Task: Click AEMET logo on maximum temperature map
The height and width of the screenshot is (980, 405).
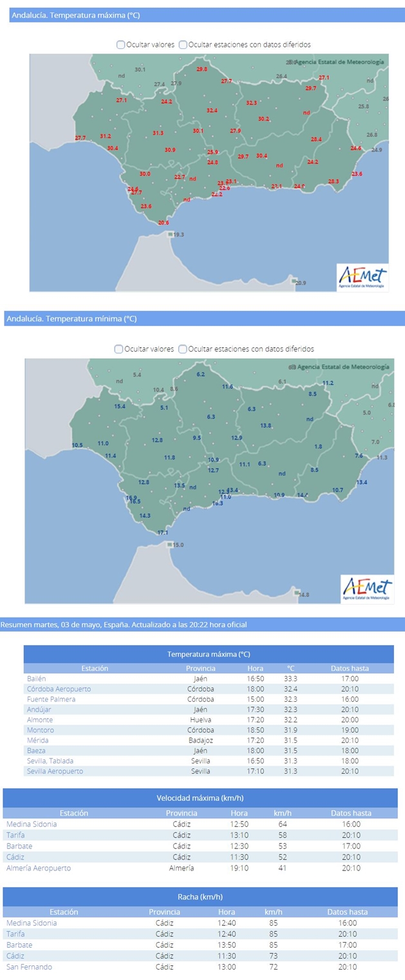Action: (x=363, y=278)
